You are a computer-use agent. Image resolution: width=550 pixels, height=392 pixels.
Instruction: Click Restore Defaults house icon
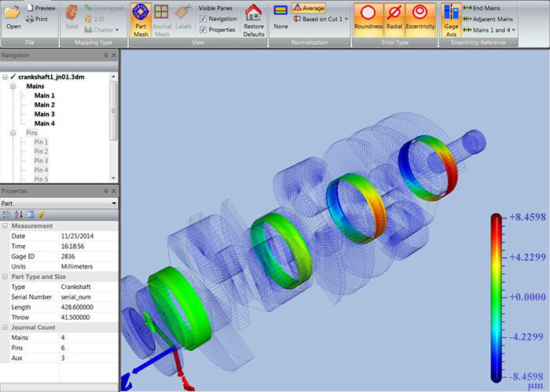[254, 20]
